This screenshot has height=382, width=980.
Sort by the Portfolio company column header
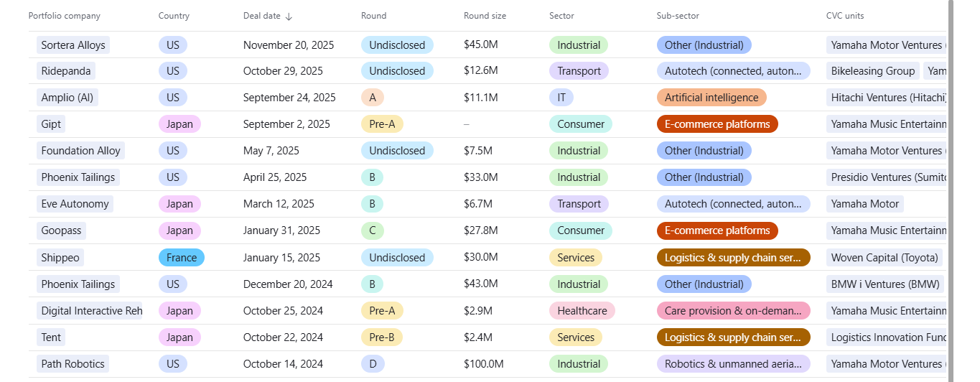point(64,16)
